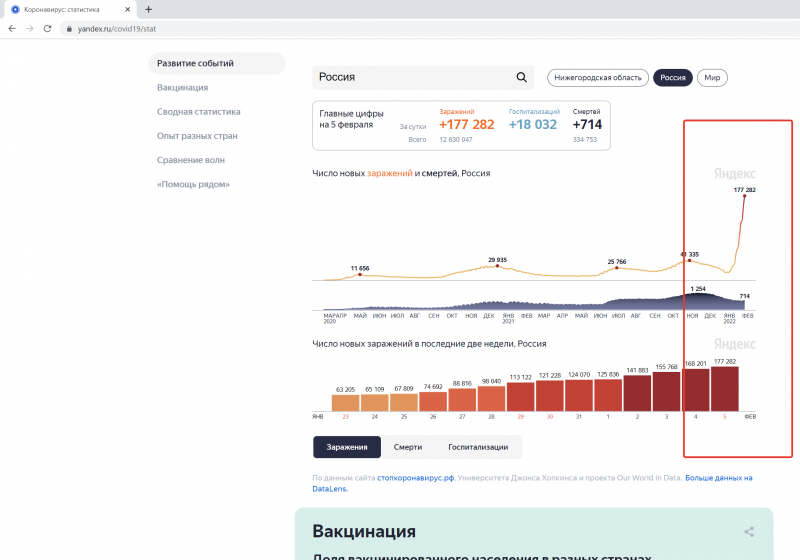The width and height of the screenshot is (800, 560).
Task: Click the orange word заражений in chart title
Action: click(390, 173)
